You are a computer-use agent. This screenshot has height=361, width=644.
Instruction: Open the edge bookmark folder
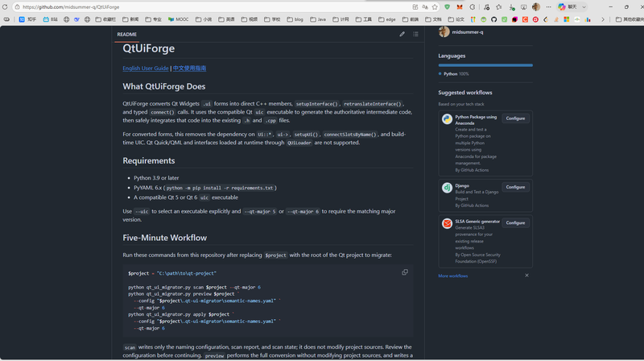[x=387, y=19]
